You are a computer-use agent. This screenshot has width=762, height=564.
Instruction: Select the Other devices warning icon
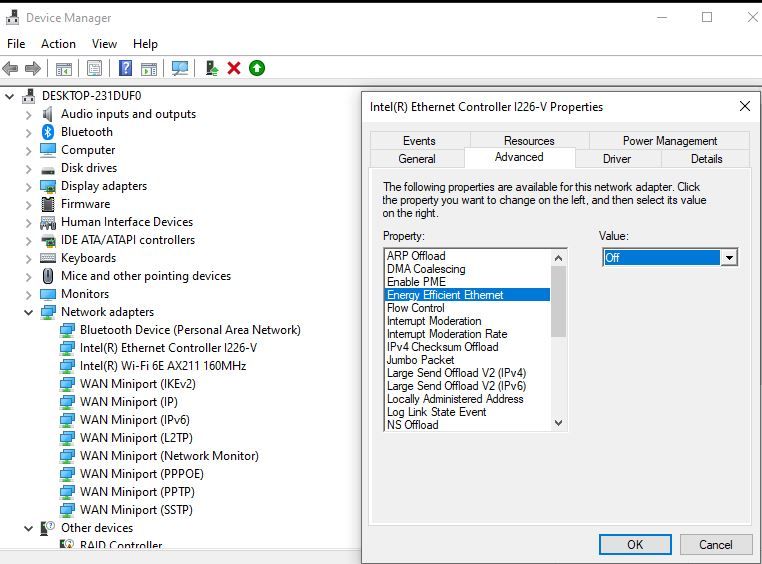48,528
